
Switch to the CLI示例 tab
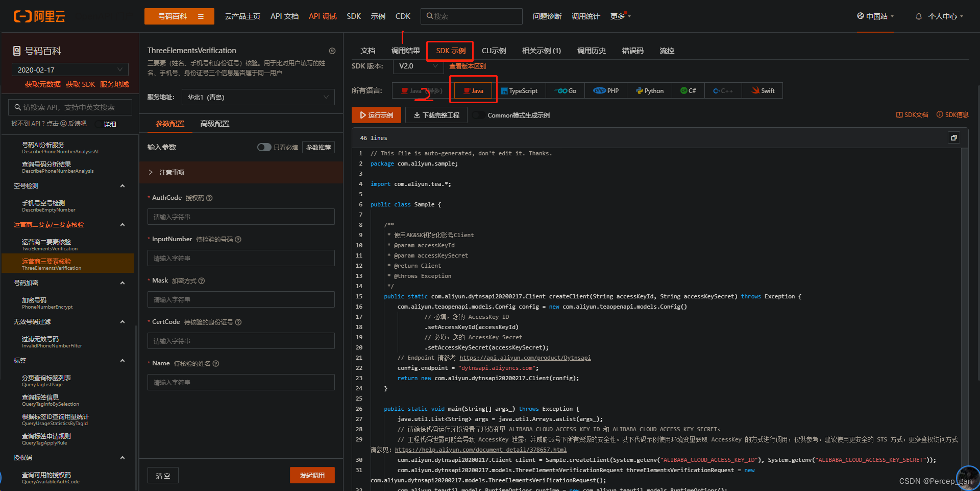coord(494,51)
